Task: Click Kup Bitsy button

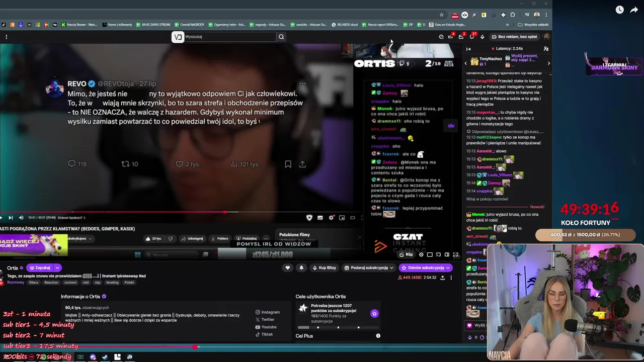Action: point(324,267)
